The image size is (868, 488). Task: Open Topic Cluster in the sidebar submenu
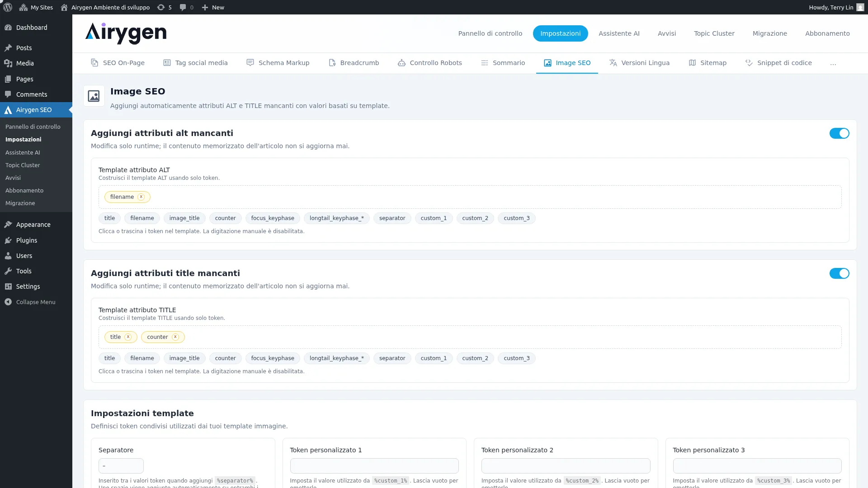(x=23, y=165)
